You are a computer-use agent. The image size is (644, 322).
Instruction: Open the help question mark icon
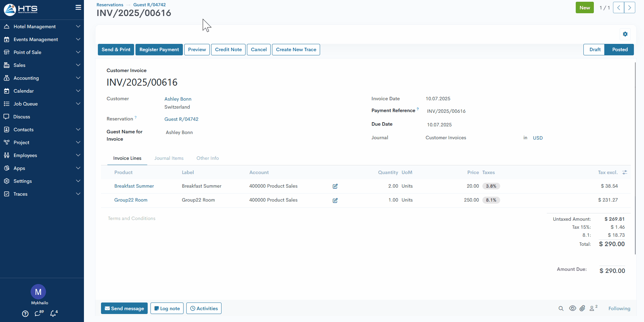[x=25, y=314]
